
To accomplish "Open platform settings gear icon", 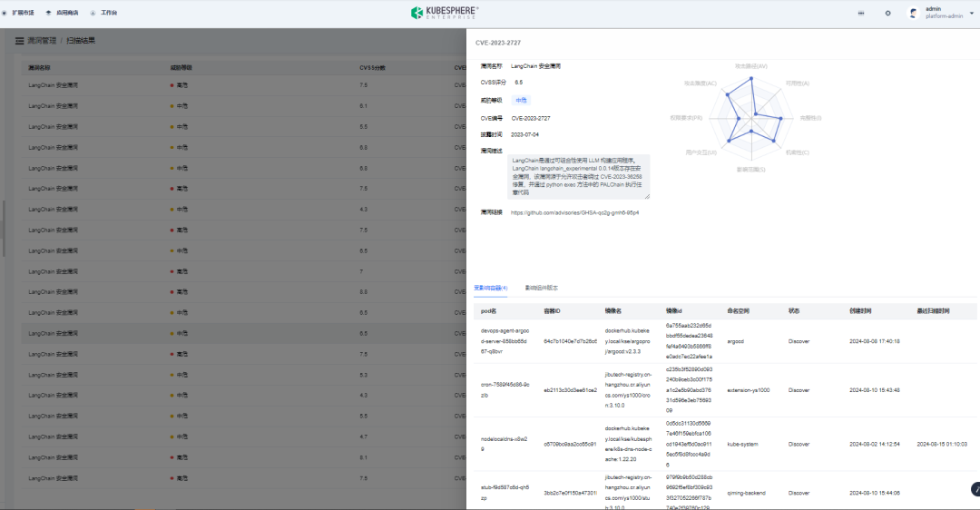I will point(887,13).
